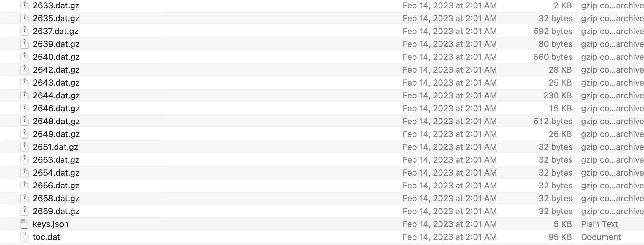Select the file named 2639.dat.gz
Viewport: 644px width, 245px height.
[56, 44]
